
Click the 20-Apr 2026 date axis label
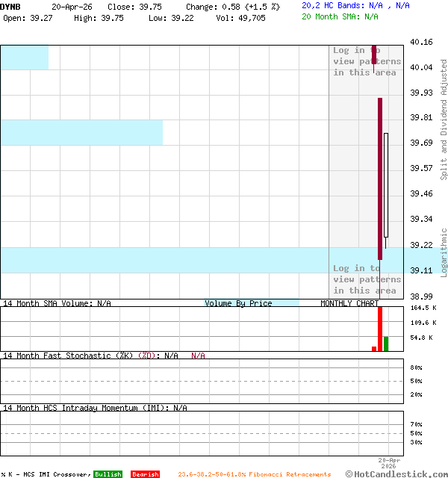pyautogui.click(x=389, y=463)
